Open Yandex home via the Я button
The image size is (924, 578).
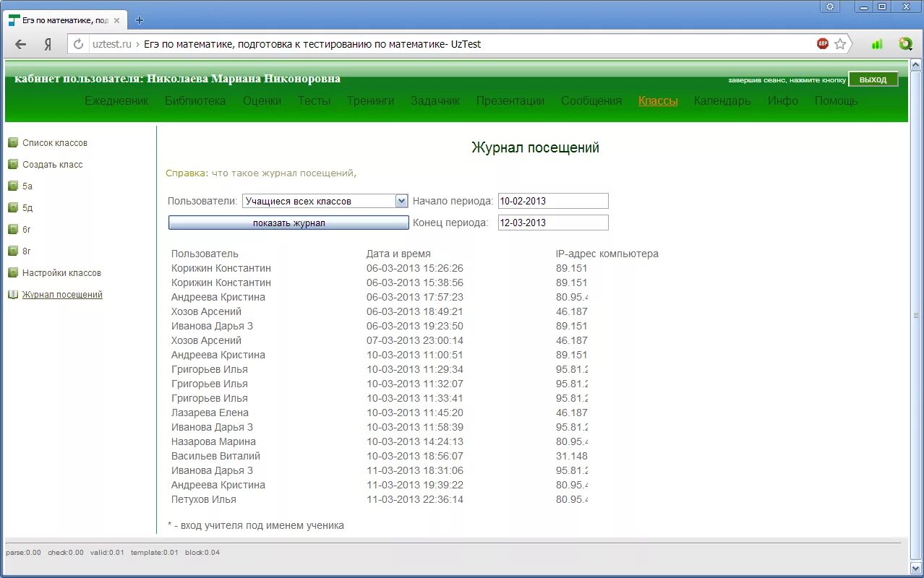(x=48, y=44)
